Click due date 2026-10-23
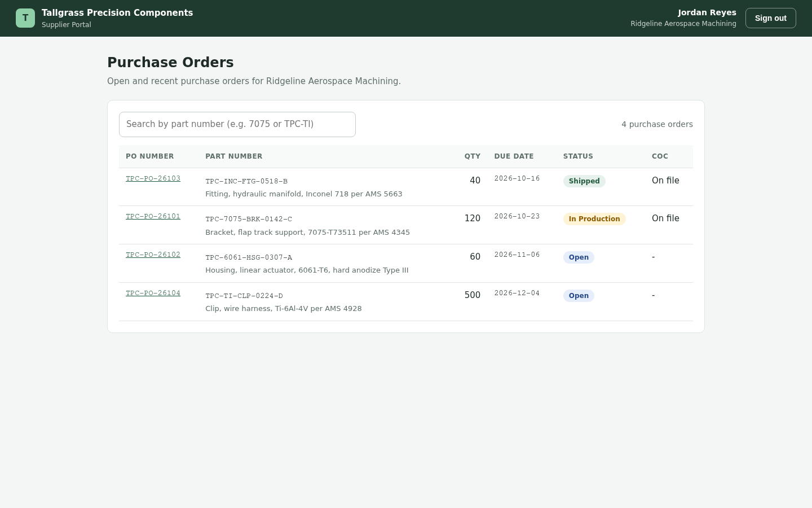Image resolution: width=812 pixels, height=508 pixels. tap(517, 216)
